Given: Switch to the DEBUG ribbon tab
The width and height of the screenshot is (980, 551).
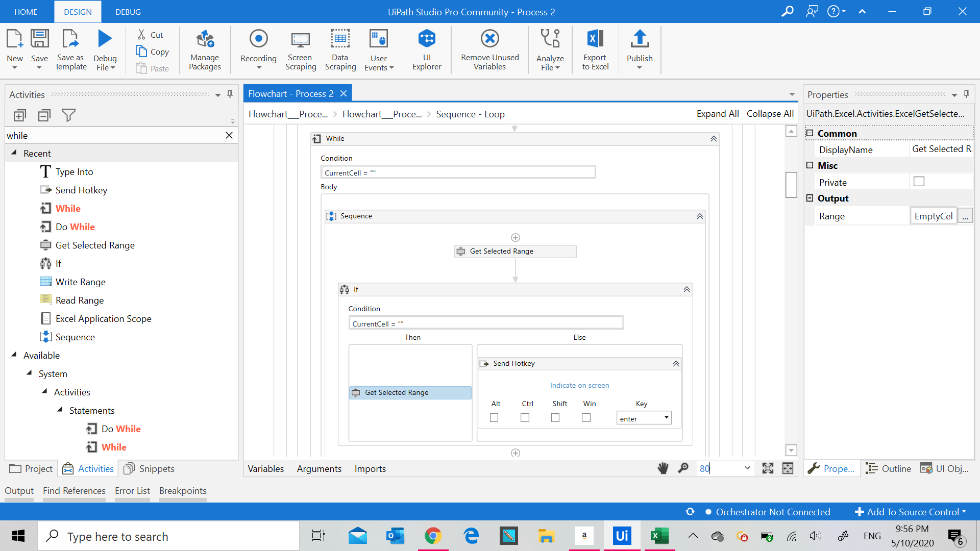Looking at the screenshot, I should coord(128,12).
